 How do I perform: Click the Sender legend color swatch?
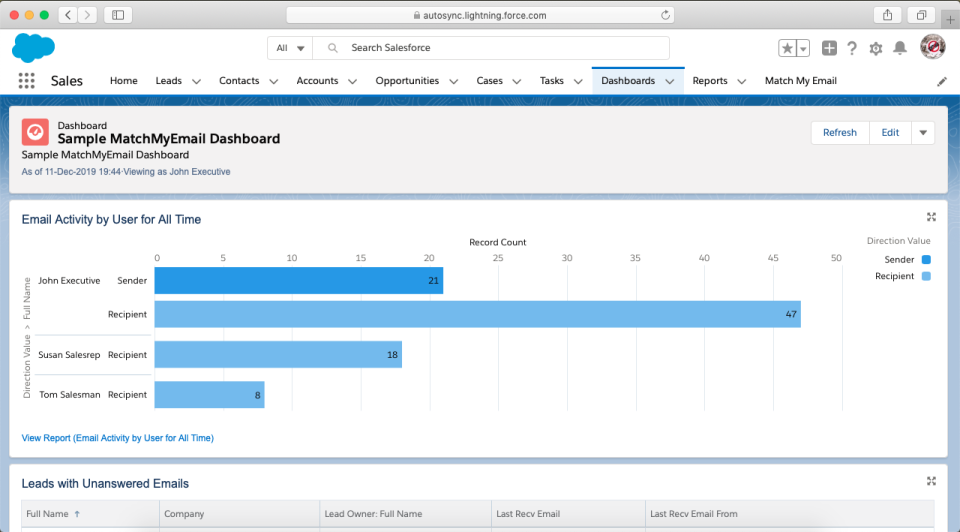coord(926,260)
